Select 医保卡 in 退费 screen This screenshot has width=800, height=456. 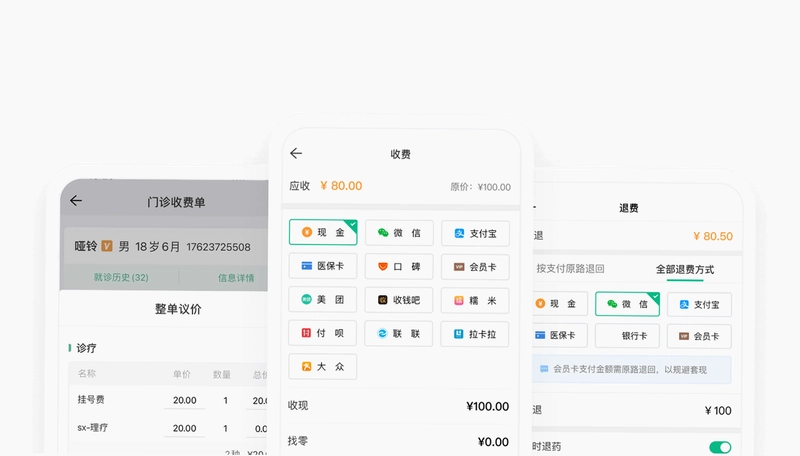[x=559, y=335]
